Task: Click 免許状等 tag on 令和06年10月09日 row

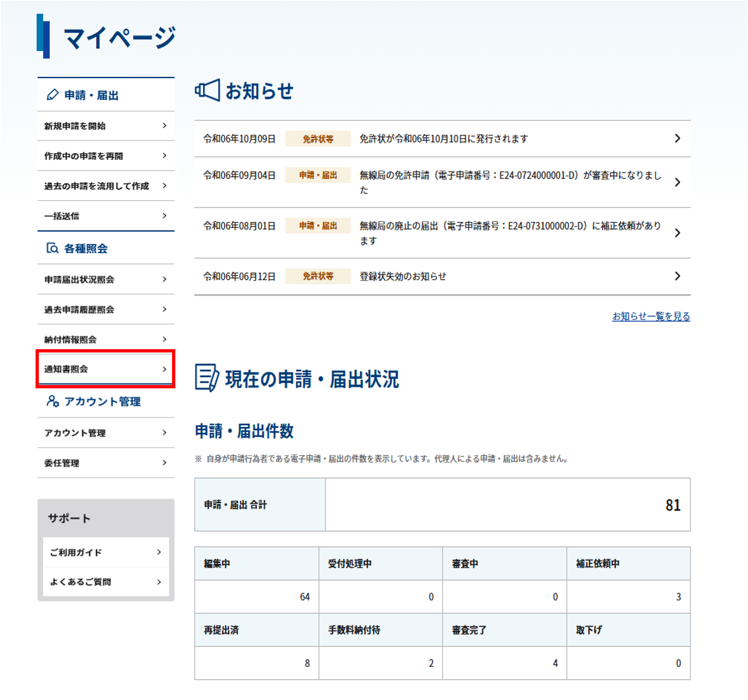Action: pyautogui.click(x=318, y=139)
